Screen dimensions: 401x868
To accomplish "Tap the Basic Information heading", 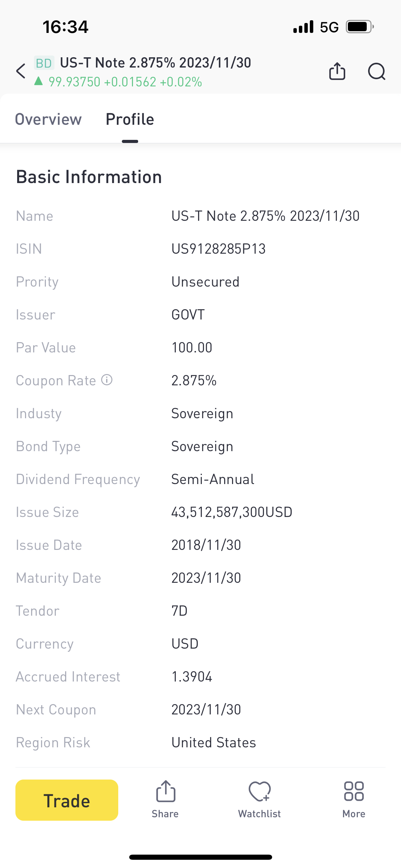I will click(x=89, y=177).
